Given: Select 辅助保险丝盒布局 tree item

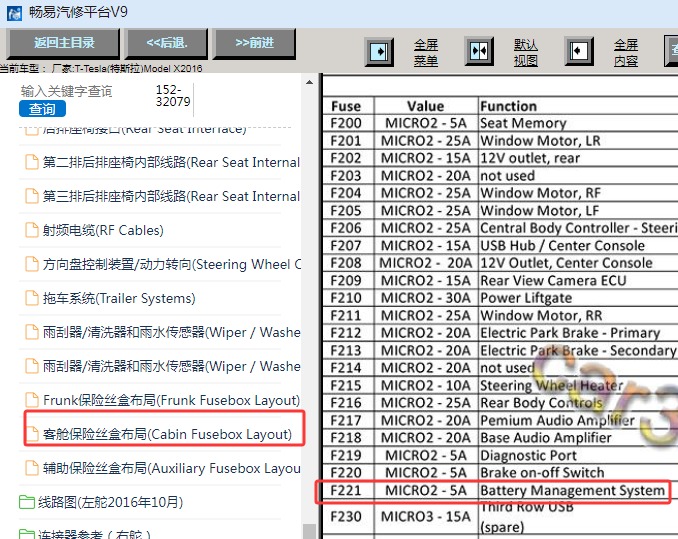Looking at the screenshot, I should click(x=171, y=468).
